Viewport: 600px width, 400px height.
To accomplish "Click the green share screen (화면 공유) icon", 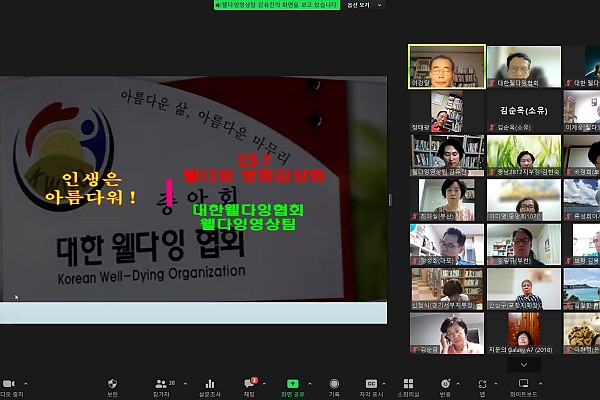I will (293, 384).
